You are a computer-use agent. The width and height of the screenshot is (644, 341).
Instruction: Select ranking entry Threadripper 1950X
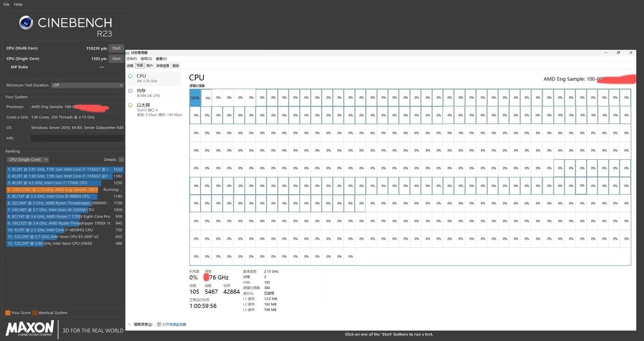coord(65,223)
